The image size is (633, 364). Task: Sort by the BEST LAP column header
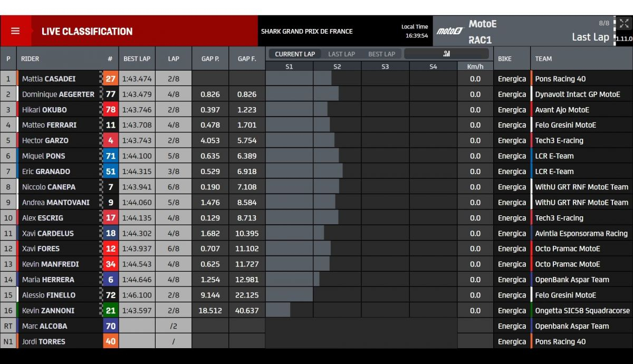click(x=137, y=59)
